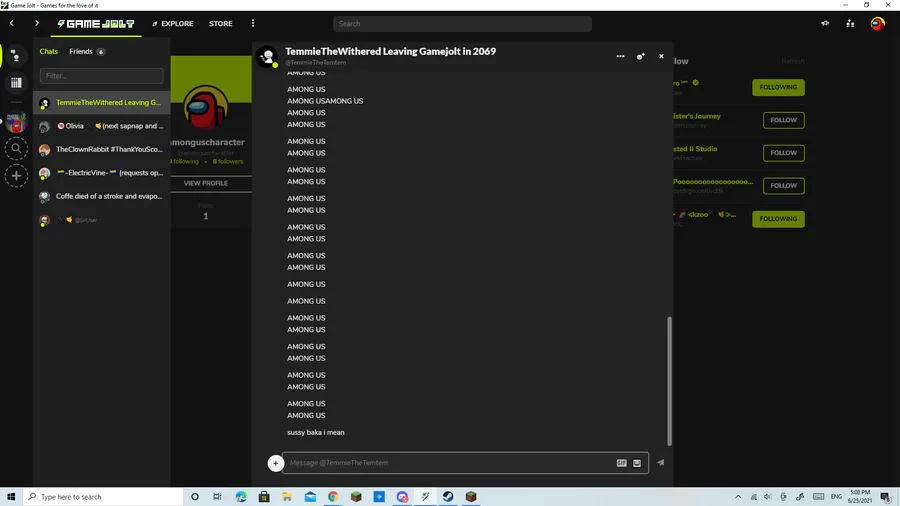
Task: Click Refresh in the follow panel
Action: point(793,61)
